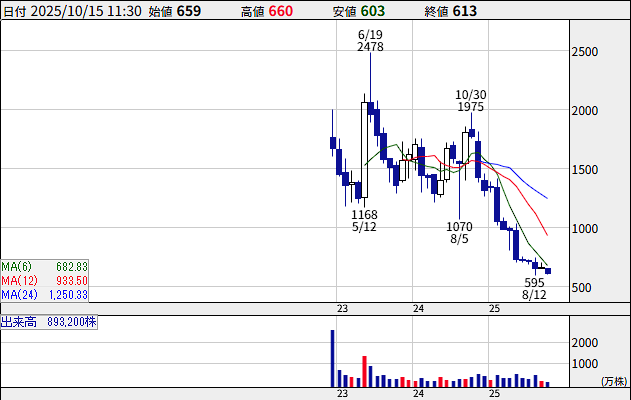Click the tallest blue volume bar
This screenshot has height=400, width=631.
332,359
